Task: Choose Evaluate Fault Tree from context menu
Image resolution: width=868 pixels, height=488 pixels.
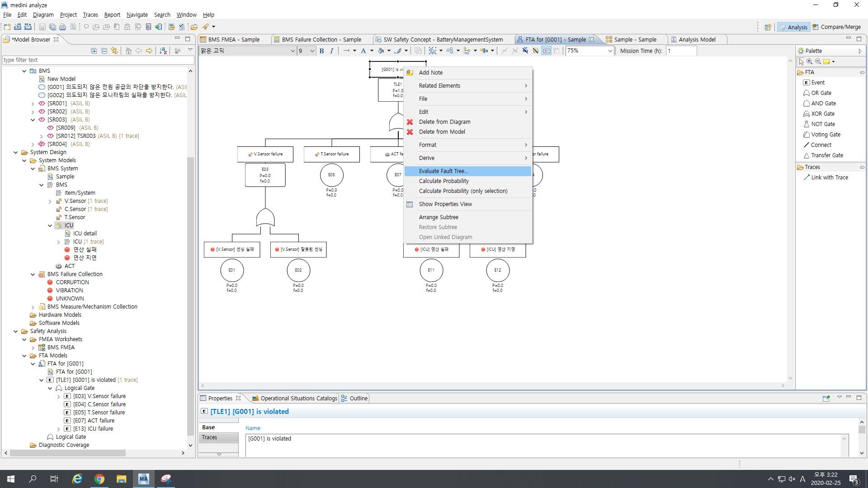Action: pos(443,171)
